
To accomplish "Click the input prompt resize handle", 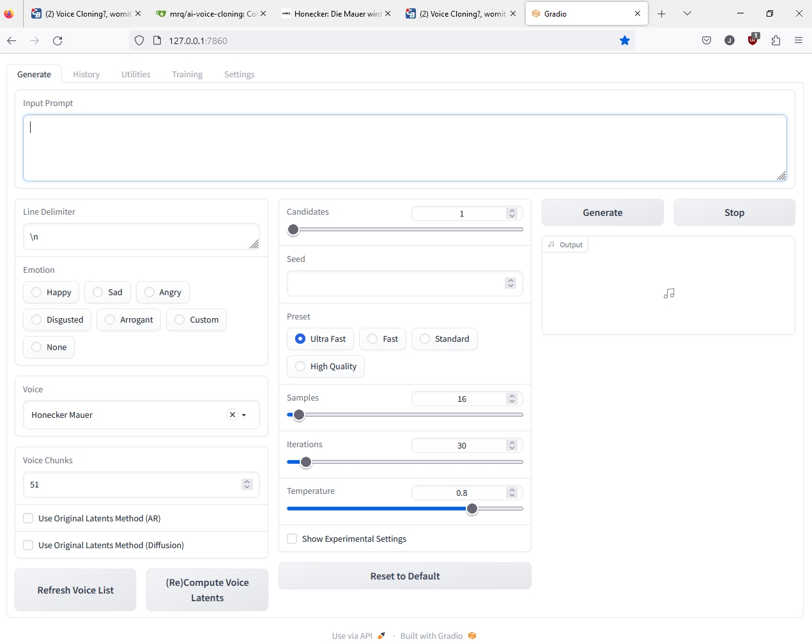I will [781, 176].
